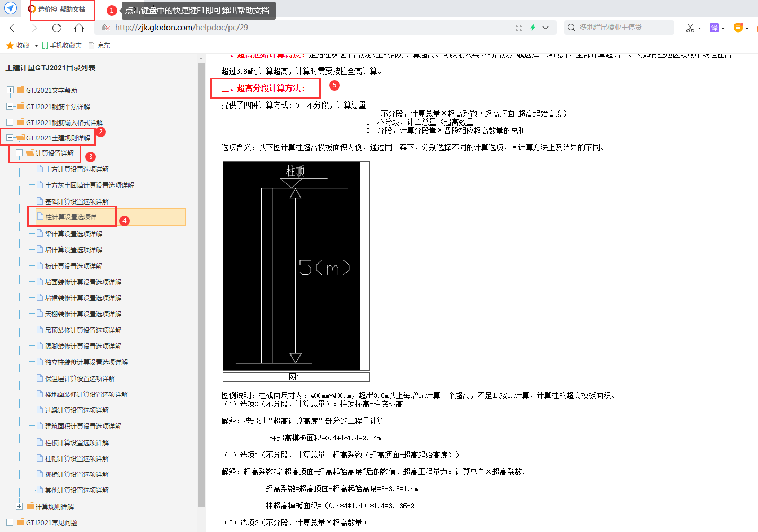Image resolution: width=758 pixels, height=532 pixels.
Task: Click the orange shield icon
Action: [x=738, y=28]
